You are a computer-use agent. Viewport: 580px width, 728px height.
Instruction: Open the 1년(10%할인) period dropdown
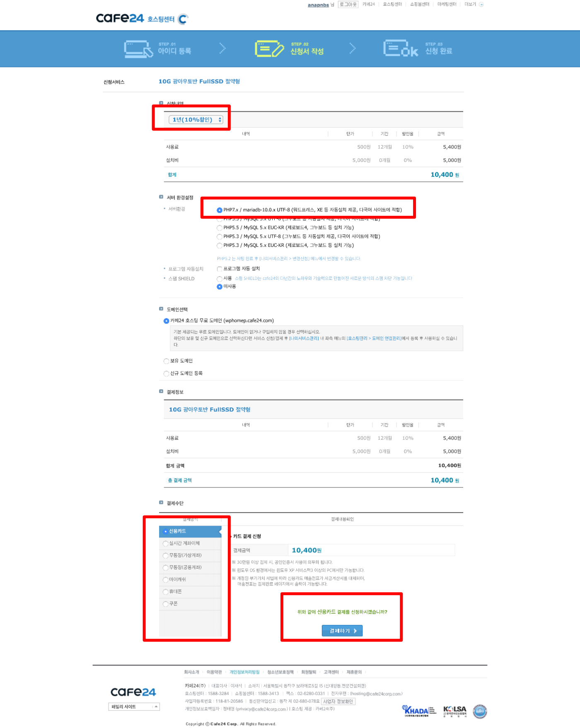(x=196, y=120)
